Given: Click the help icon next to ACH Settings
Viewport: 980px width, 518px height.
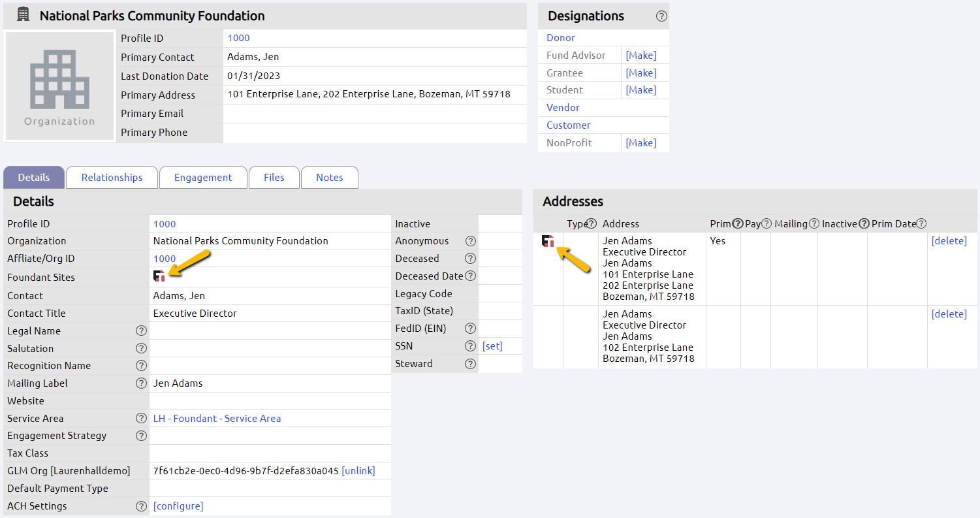Looking at the screenshot, I should click(x=141, y=506).
